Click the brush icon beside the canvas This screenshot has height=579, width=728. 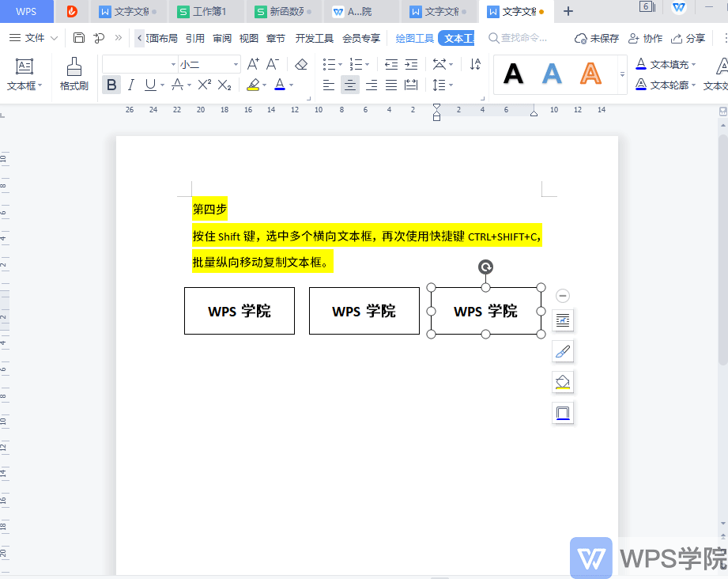[563, 350]
